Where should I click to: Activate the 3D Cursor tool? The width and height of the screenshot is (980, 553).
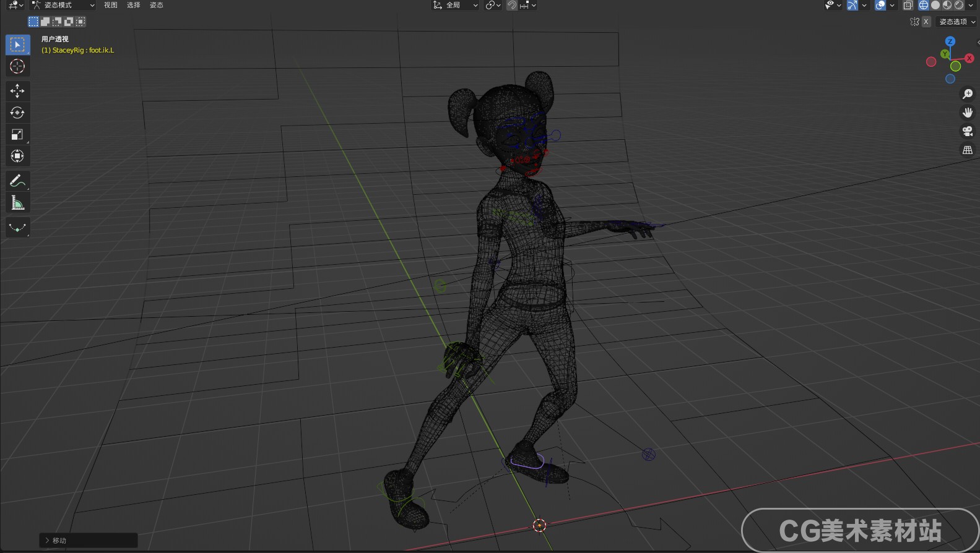coord(17,66)
